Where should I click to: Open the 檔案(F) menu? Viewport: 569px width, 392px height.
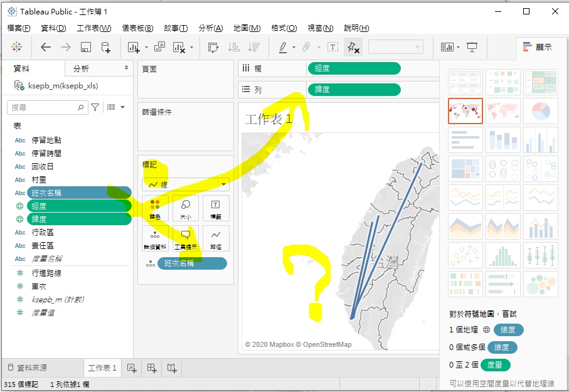coord(19,28)
